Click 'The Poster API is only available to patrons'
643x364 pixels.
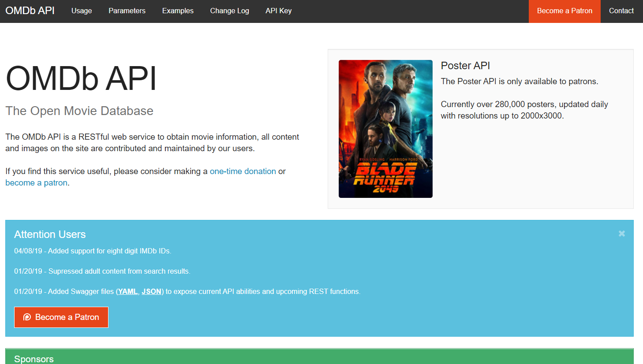point(520,82)
